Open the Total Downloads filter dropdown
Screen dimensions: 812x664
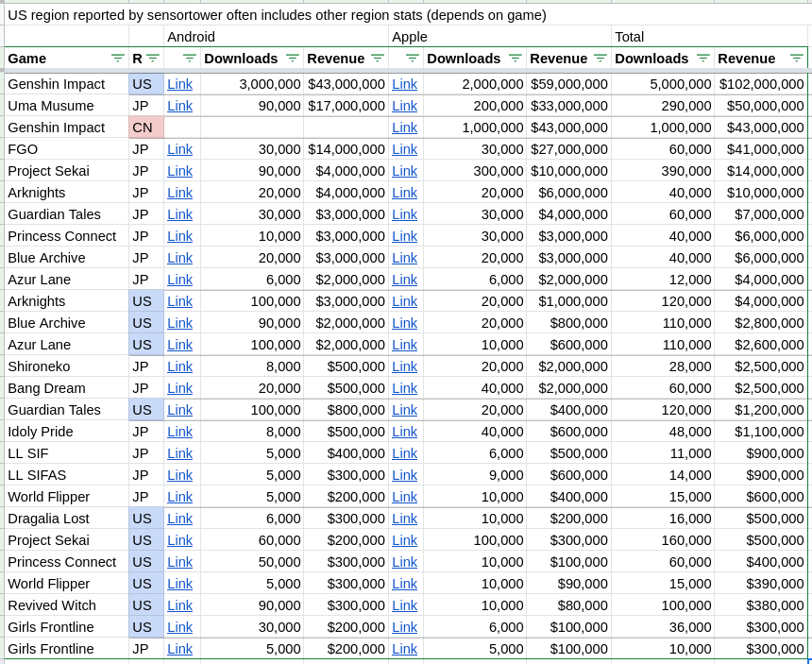click(702, 59)
